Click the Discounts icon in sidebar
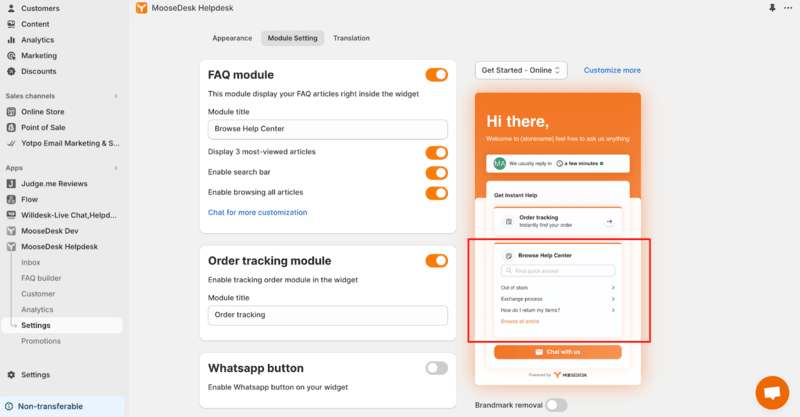The width and height of the screenshot is (800, 417). (x=11, y=71)
